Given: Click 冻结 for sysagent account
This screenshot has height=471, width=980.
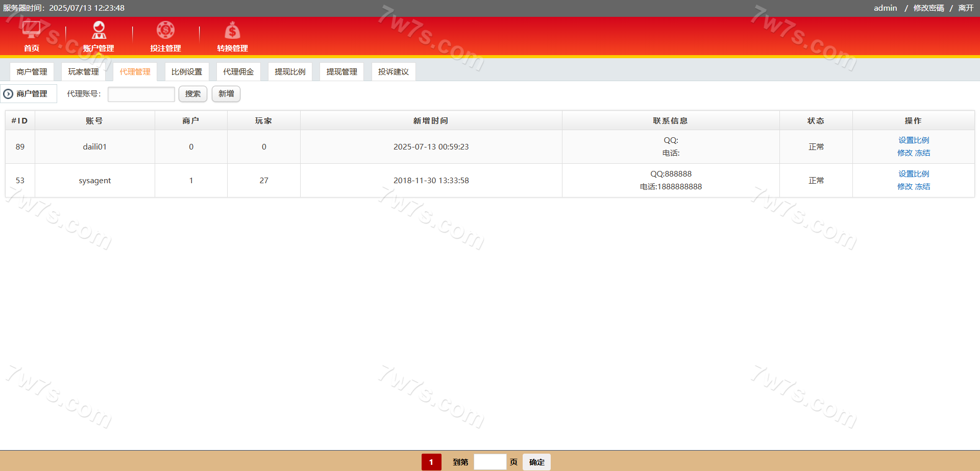Looking at the screenshot, I should click(x=922, y=187).
